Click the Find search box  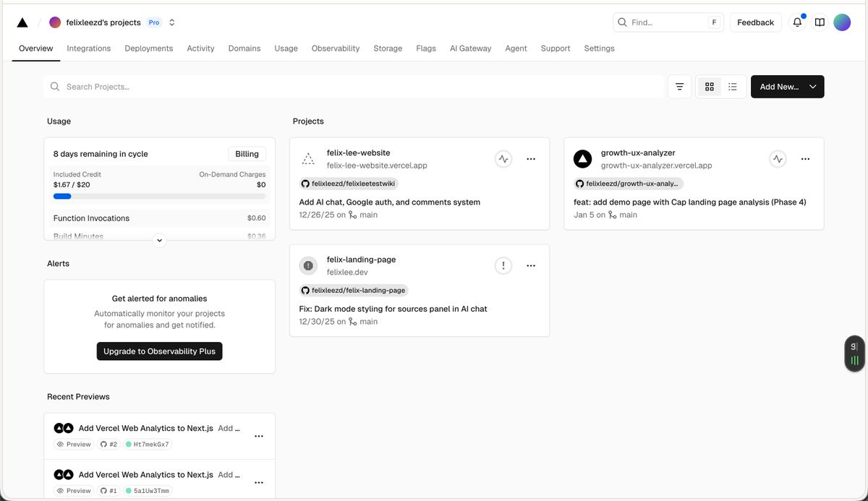668,22
